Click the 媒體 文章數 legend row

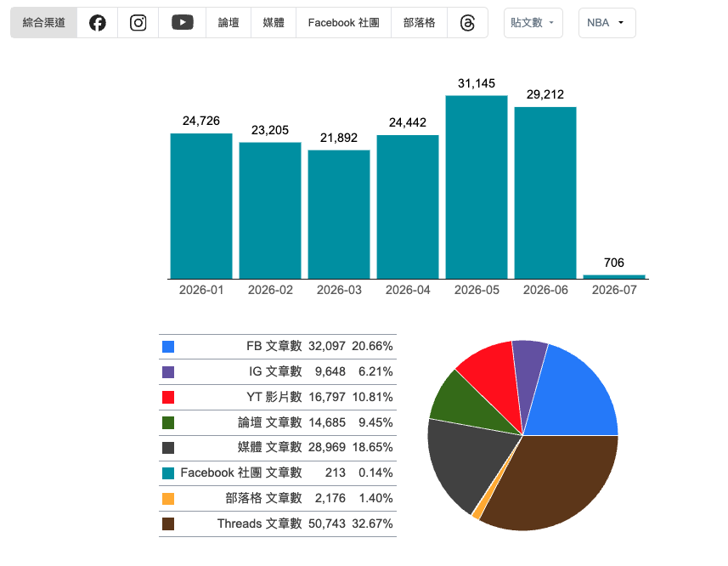(278, 448)
